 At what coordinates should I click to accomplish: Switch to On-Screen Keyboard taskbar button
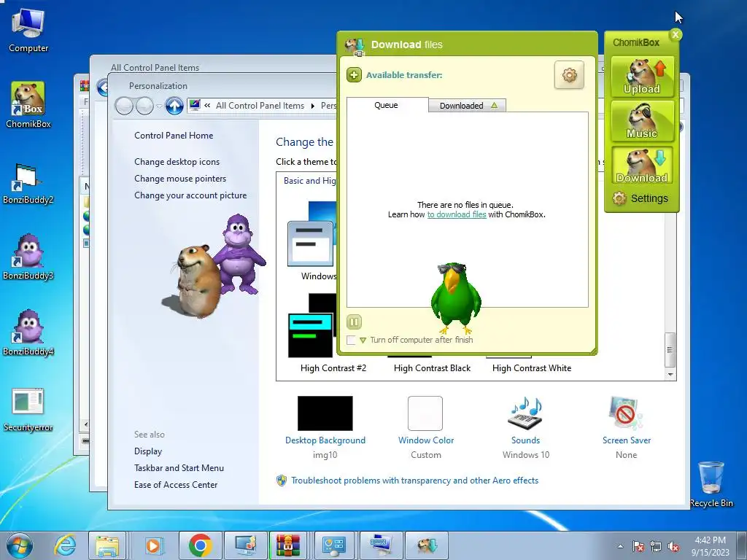[382, 545]
